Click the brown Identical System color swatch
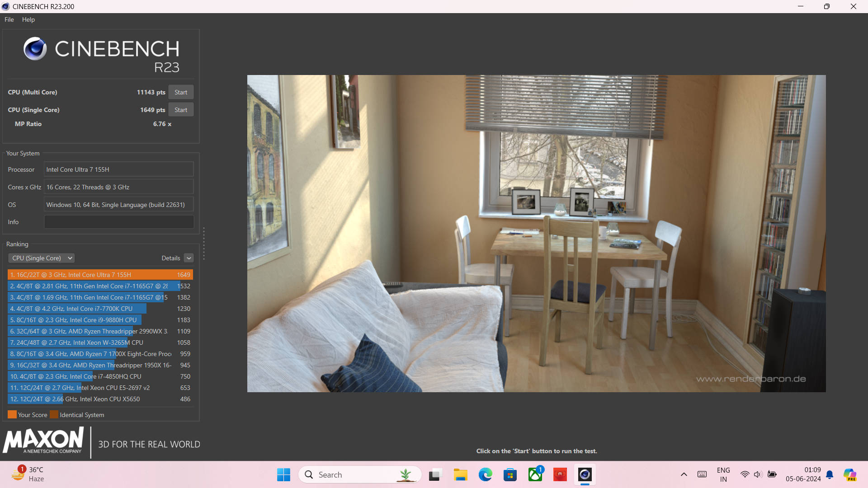 pyautogui.click(x=54, y=414)
